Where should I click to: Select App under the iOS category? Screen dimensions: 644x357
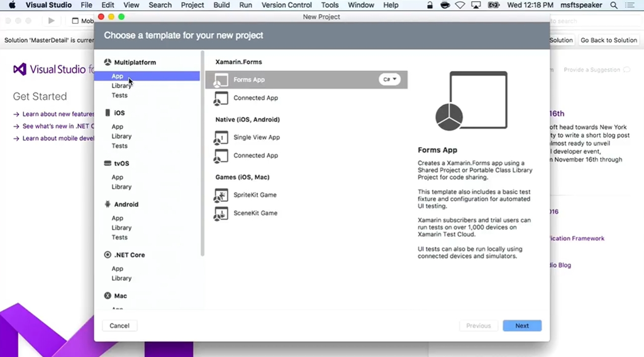point(118,127)
